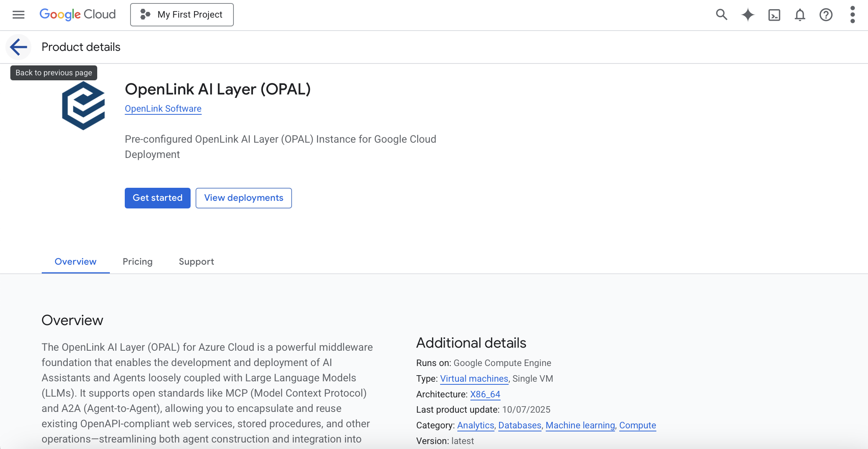Open the Machine learning category link
Screen dimensions: 868x449
point(580,425)
